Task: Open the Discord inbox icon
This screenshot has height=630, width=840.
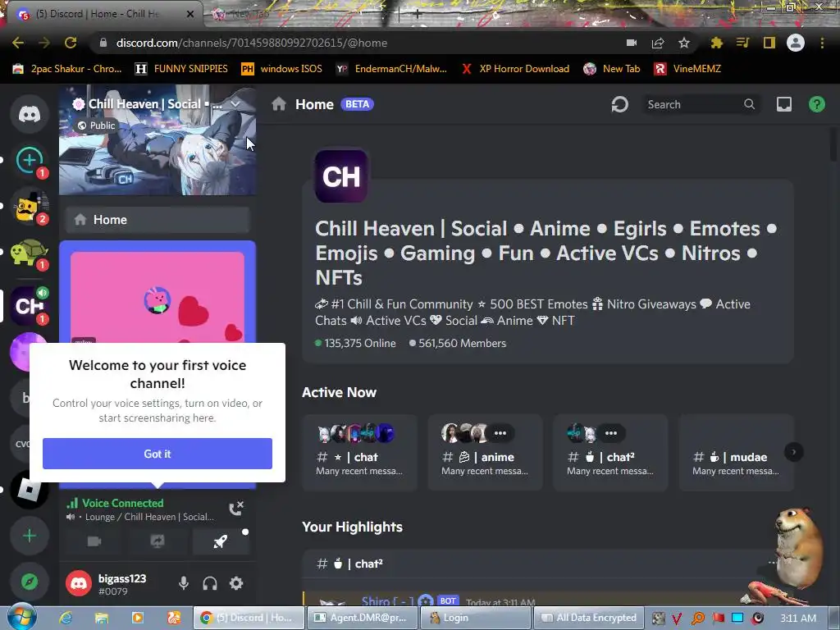Action: click(x=783, y=104)
